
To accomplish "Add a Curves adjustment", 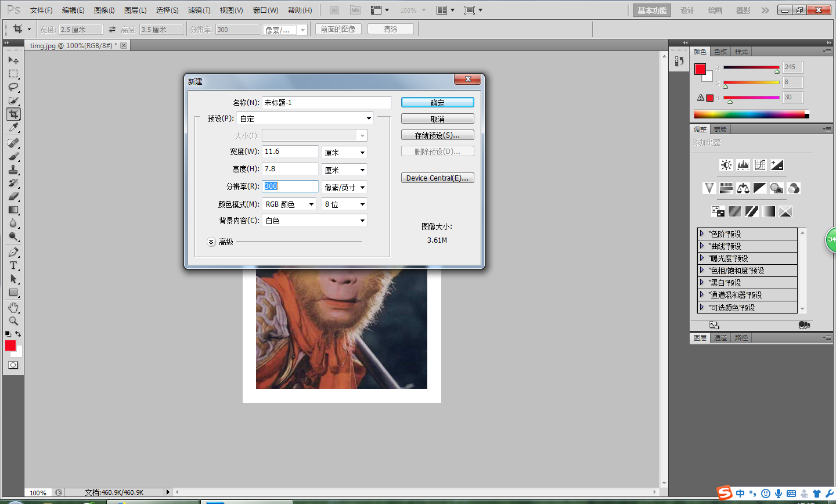I will click(760, 165).
